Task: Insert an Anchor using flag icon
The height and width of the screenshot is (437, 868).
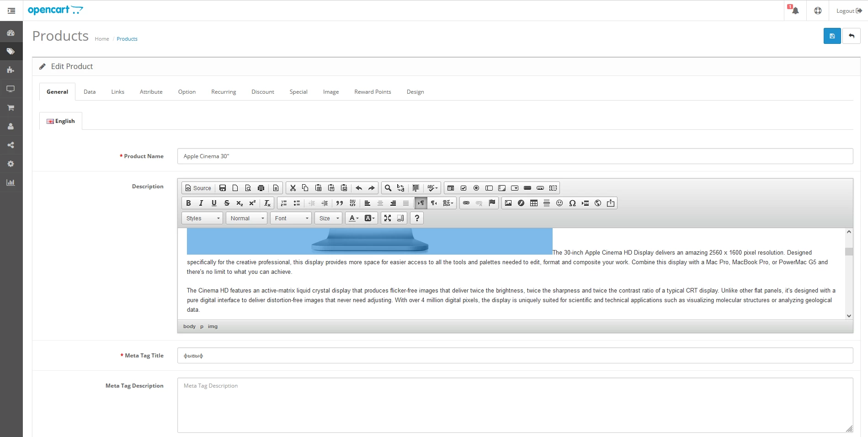Action: (x=492, y=203)
